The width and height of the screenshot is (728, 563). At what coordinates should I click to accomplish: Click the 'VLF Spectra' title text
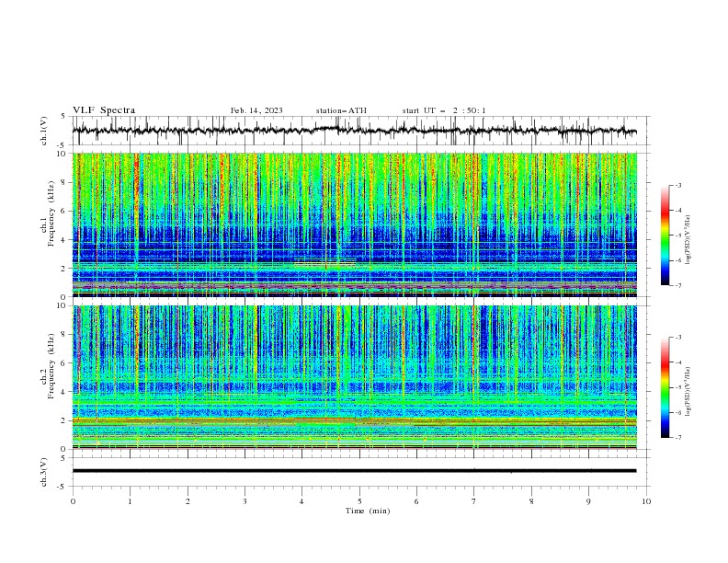(x=104, y=110)
